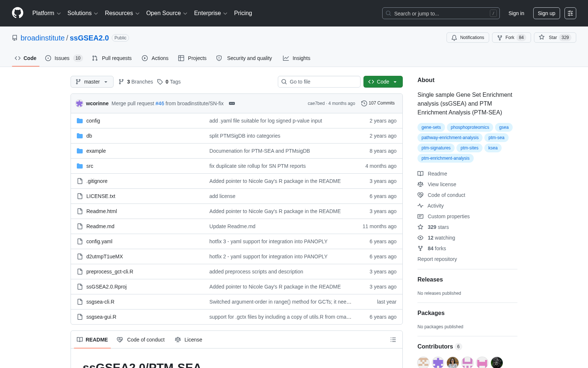Screen dimensions: 588x368
Task: Open the README outline list icon
Action: (x=393, y=340)
